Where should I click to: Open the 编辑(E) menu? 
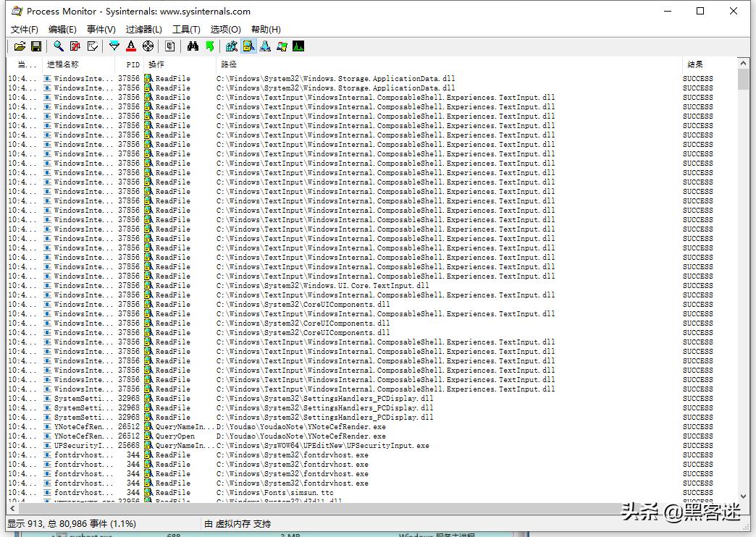[x=62, y=30]
